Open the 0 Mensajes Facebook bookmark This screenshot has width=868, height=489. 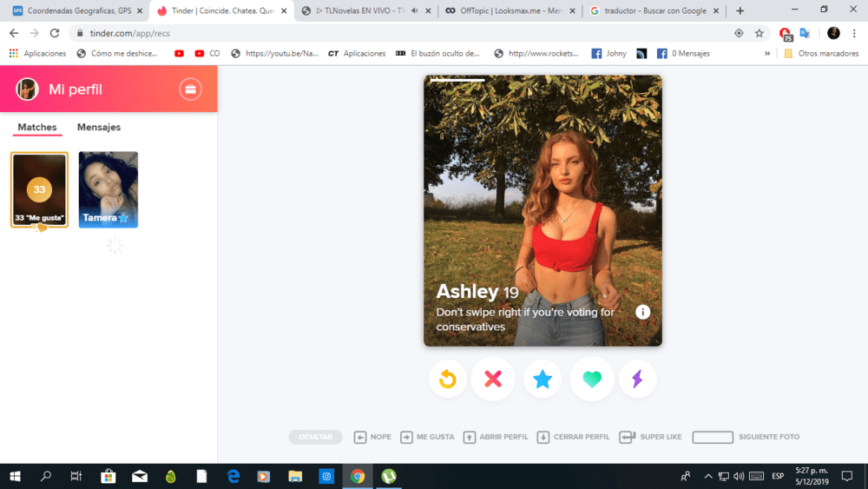click(683, 53)
